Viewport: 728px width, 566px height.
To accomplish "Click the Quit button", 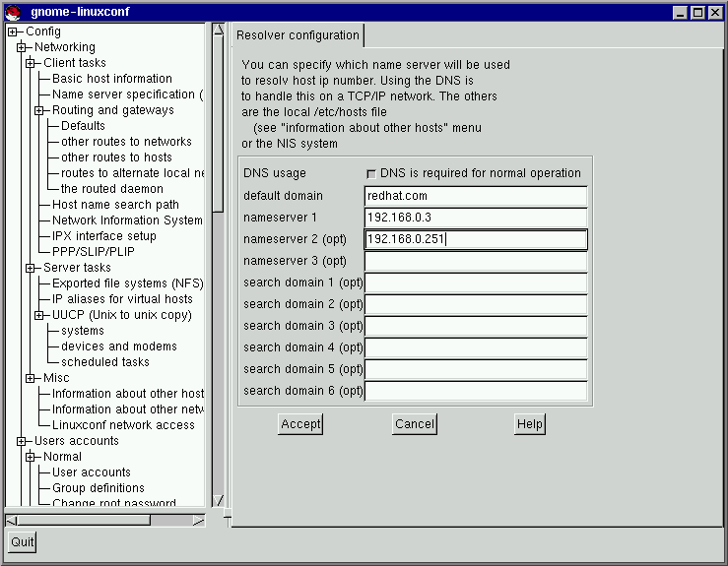I will 22,542.
